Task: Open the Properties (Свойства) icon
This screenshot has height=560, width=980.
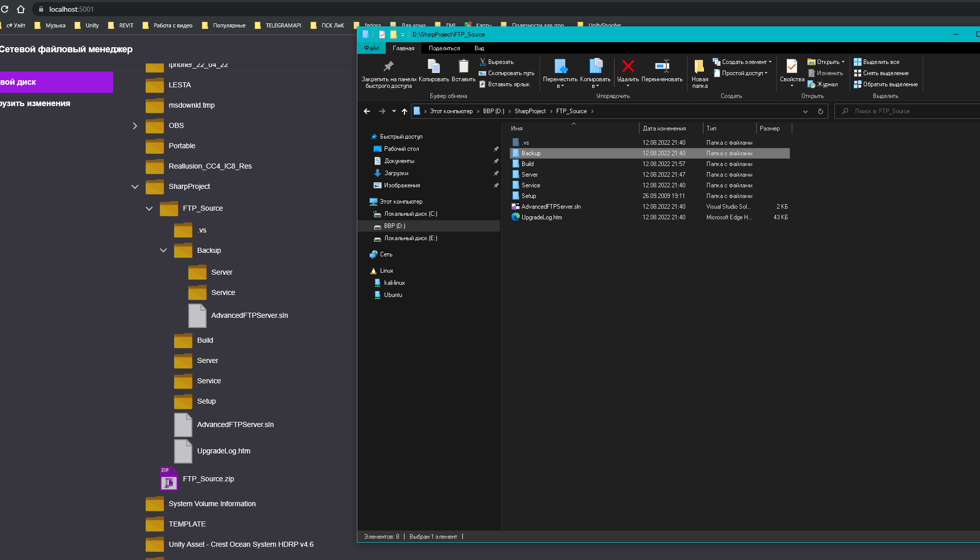Action: click(792, 67)
